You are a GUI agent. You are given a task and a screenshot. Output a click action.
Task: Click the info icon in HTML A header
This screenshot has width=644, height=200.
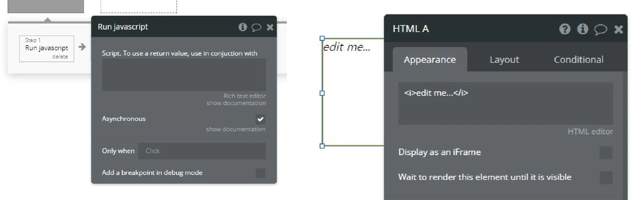[582, 29]
